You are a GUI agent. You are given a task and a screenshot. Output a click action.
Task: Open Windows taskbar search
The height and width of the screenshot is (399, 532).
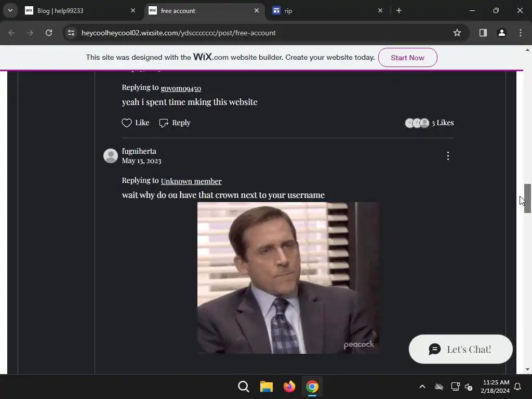coord(243,387)
